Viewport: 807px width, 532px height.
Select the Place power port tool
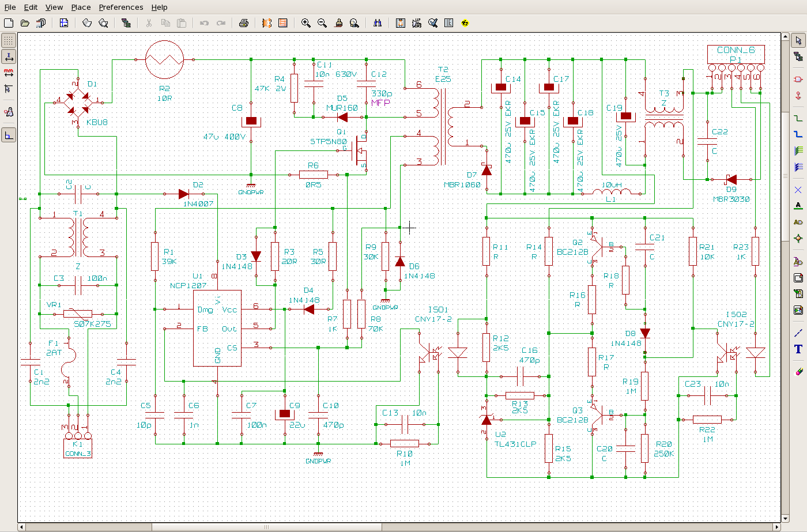798,95
